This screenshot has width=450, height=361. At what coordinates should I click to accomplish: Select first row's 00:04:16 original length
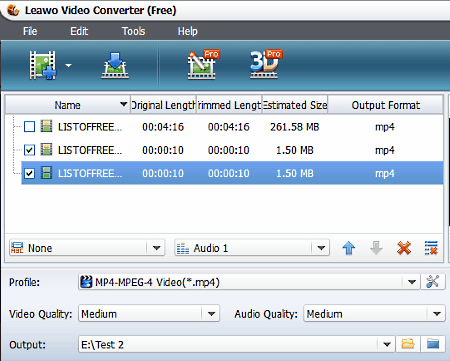(x=163, y=127)
